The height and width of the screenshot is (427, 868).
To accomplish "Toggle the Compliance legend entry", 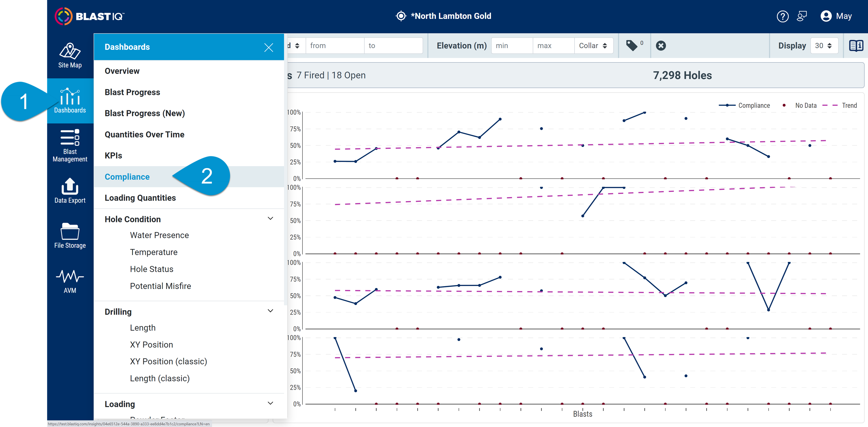I will (745, 105).
